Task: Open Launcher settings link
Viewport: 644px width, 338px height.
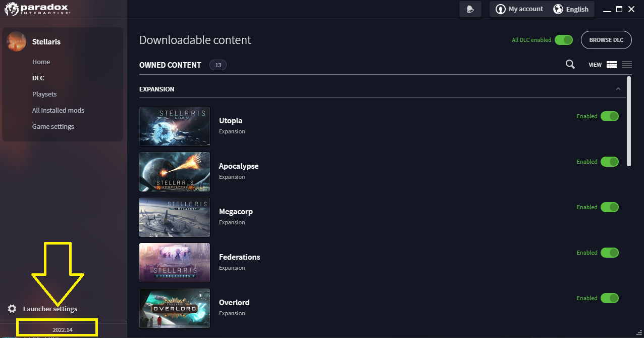Action: pyautogui.click(x=50, y=309)
